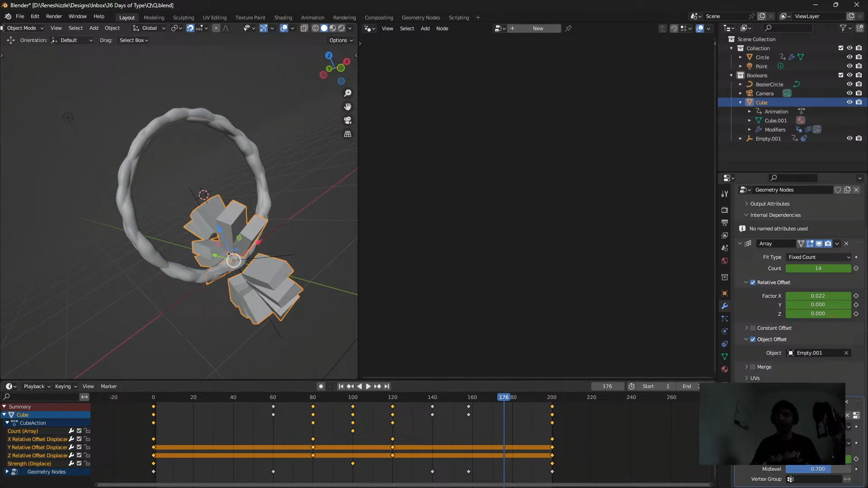
Task: Expand the Merge section in Array modifier
Action: tap(746, 367)
